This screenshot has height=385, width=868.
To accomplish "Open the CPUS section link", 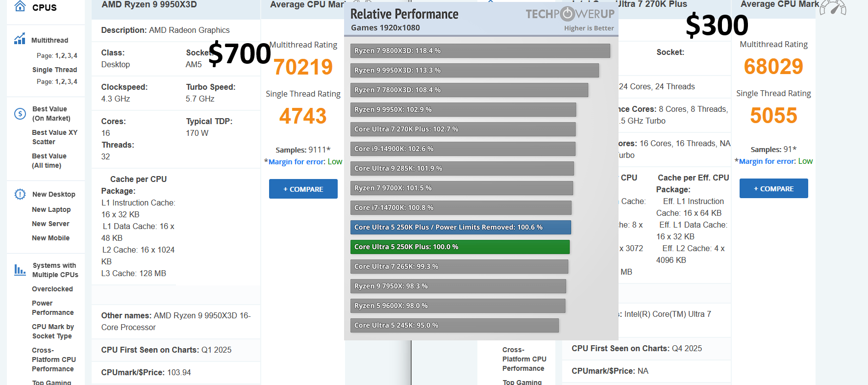I will (x=45, y=7).
